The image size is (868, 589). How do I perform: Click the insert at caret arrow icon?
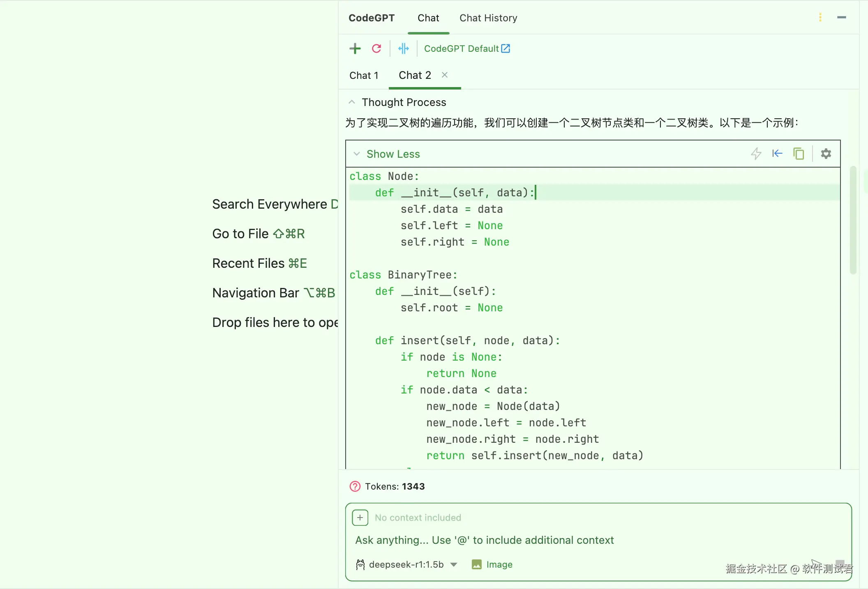coord(777,154)
